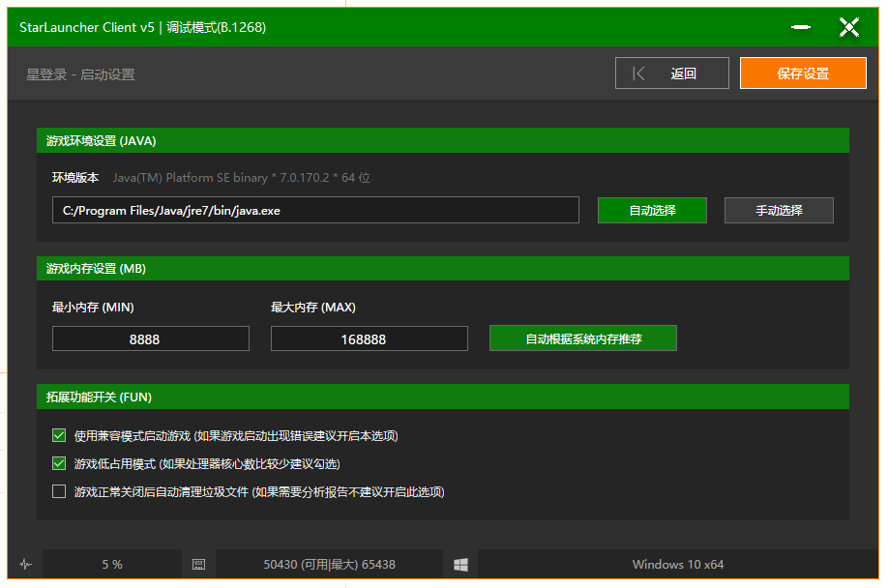This screenshot has width=888, height=588.
Task: Click the Windows logo icon in status bar
Action: pyautogui.click(x=461, y=564)
